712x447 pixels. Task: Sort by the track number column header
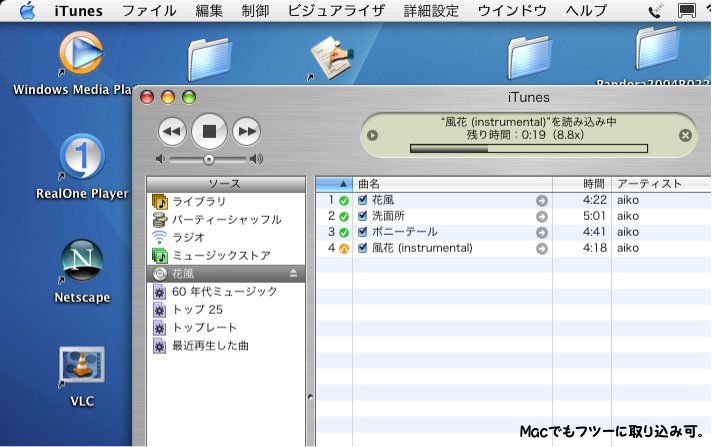pos(334,184)
